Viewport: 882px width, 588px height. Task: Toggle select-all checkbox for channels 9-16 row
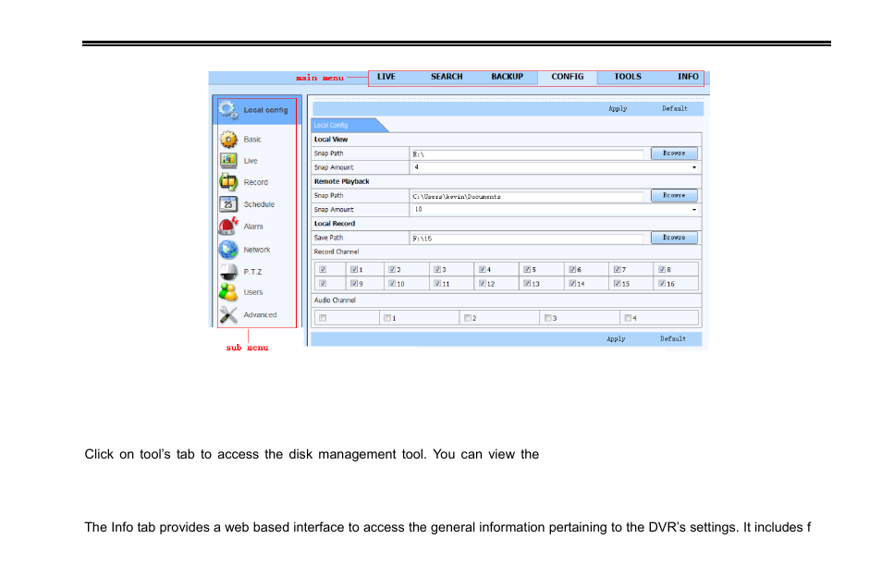323,284
